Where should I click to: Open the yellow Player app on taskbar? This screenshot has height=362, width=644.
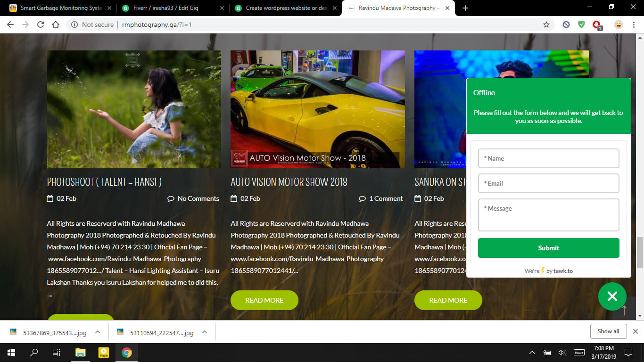point(103,353)
